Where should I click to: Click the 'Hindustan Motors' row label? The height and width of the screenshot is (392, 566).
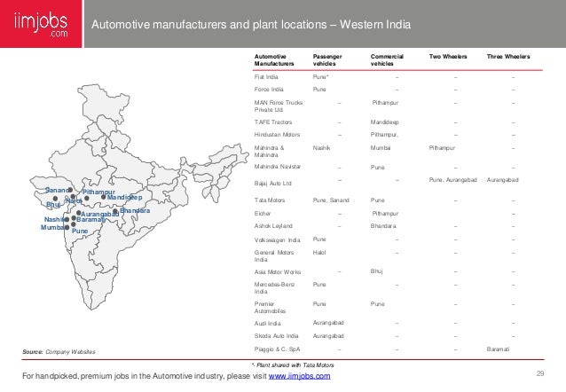277,135
